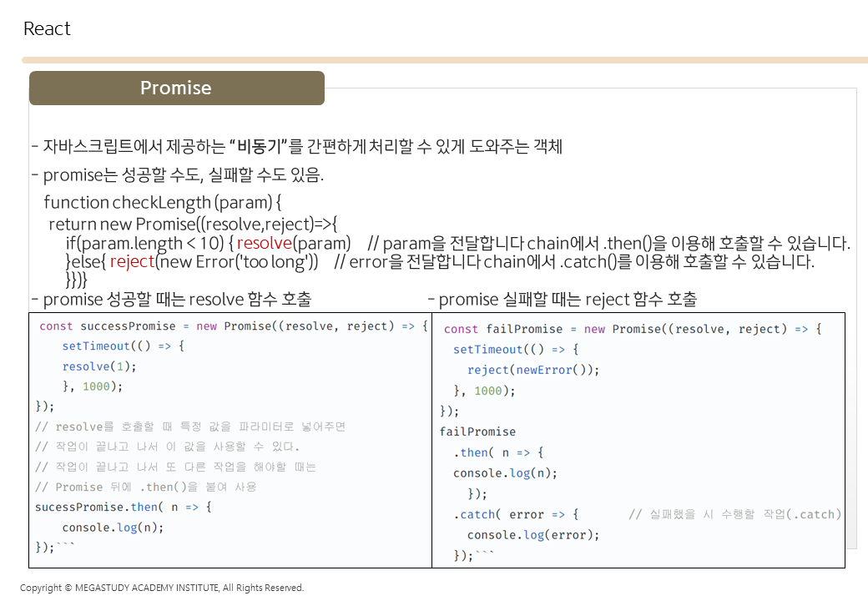
Task: Click the comment about .then() chain
Action: [608, 243]
